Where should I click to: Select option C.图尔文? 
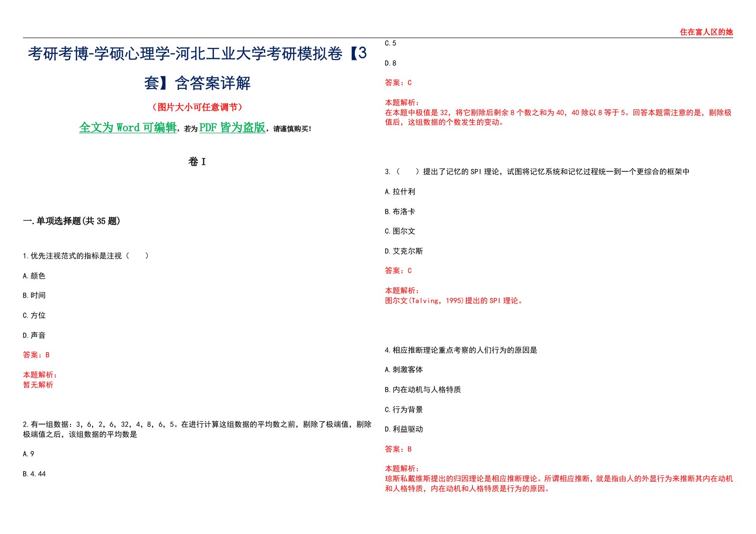(400, 231)
